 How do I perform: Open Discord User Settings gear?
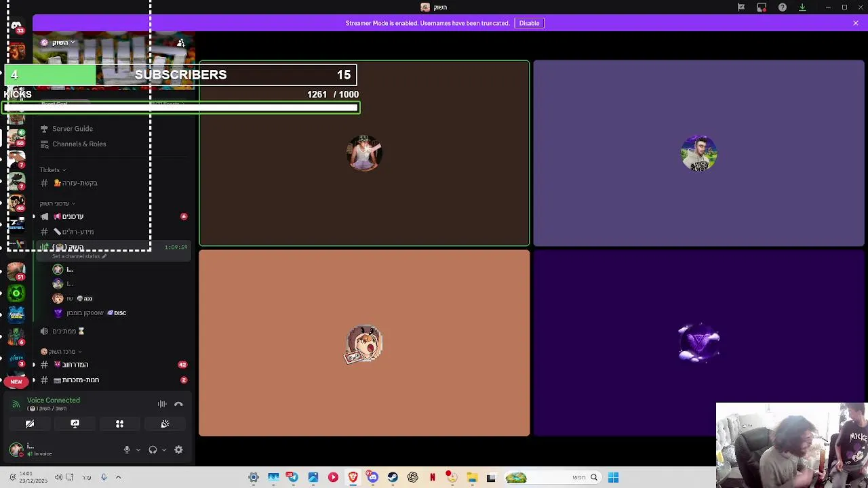coord(178,449)
